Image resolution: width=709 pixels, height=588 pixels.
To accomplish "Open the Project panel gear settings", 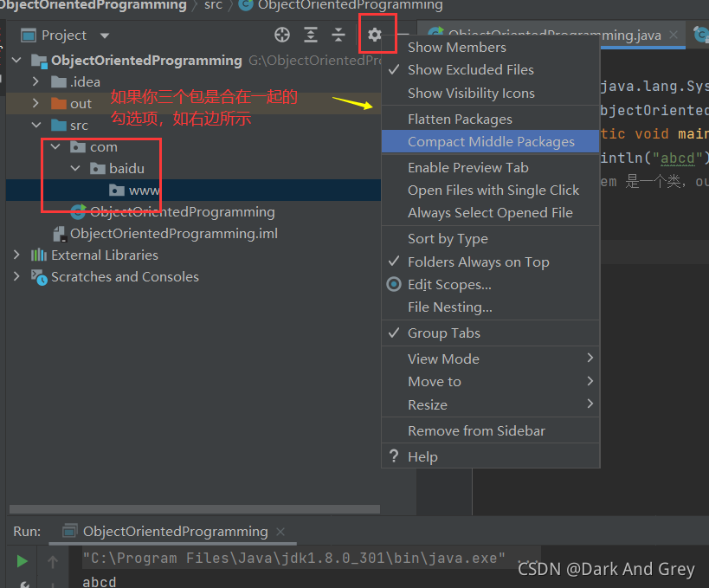I will [374, 35].
